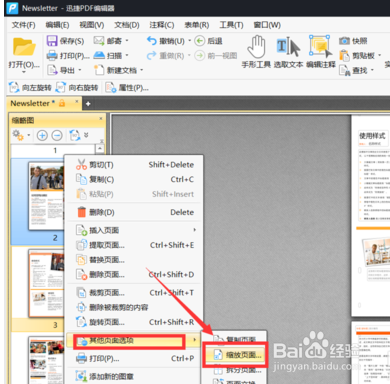This screenshot has width=390, height=384.
Task: Click thumbnail panel scroll up arrow
Action: pyautogui.click(x=100, y=148)
